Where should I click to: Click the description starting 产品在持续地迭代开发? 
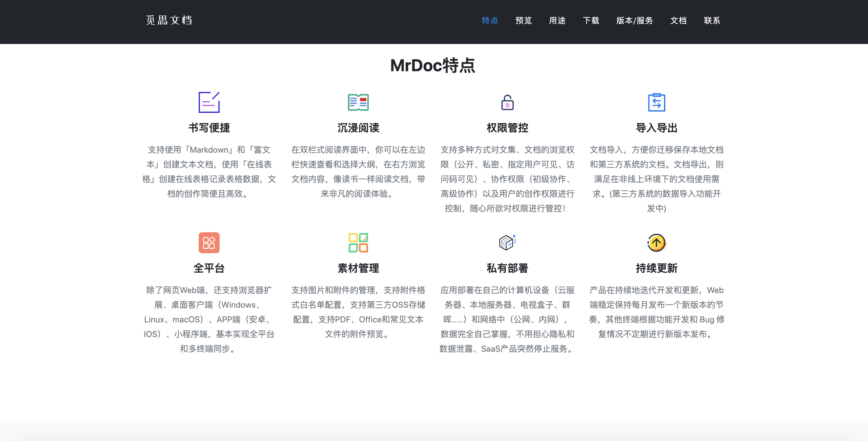656,312
